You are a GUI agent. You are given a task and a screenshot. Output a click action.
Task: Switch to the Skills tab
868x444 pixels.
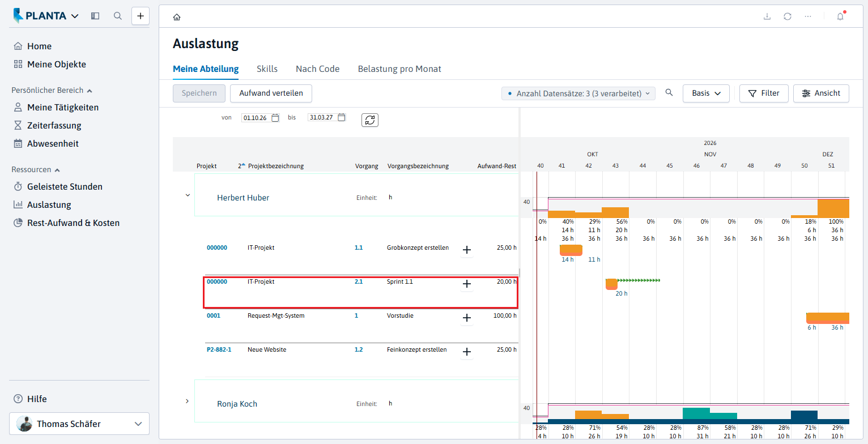[x=267, y=69]
